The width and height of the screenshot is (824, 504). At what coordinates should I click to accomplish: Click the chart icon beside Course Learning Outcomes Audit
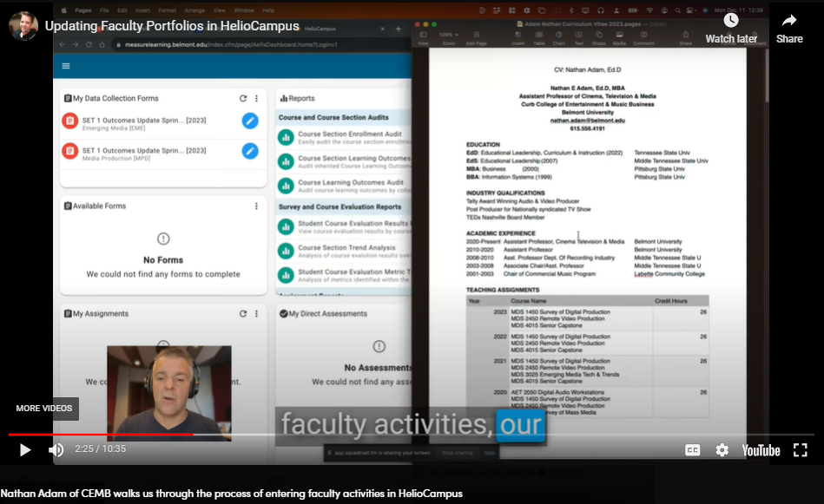[286, 186]
